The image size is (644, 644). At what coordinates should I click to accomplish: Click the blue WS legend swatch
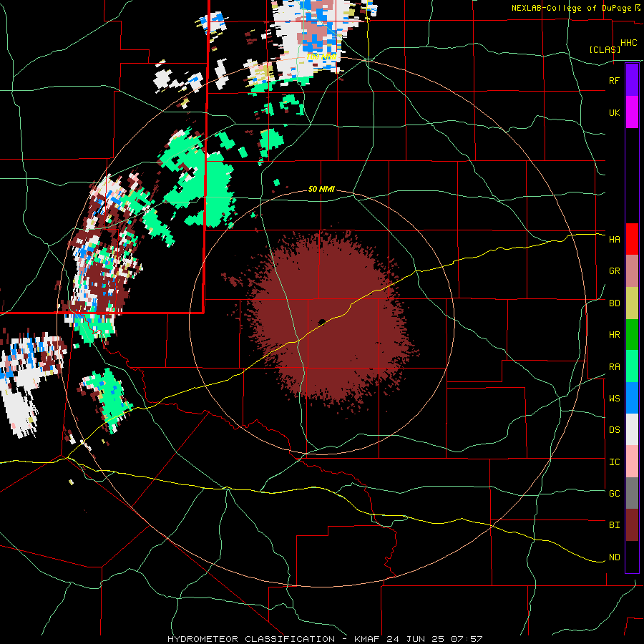(x=632, y=398)
